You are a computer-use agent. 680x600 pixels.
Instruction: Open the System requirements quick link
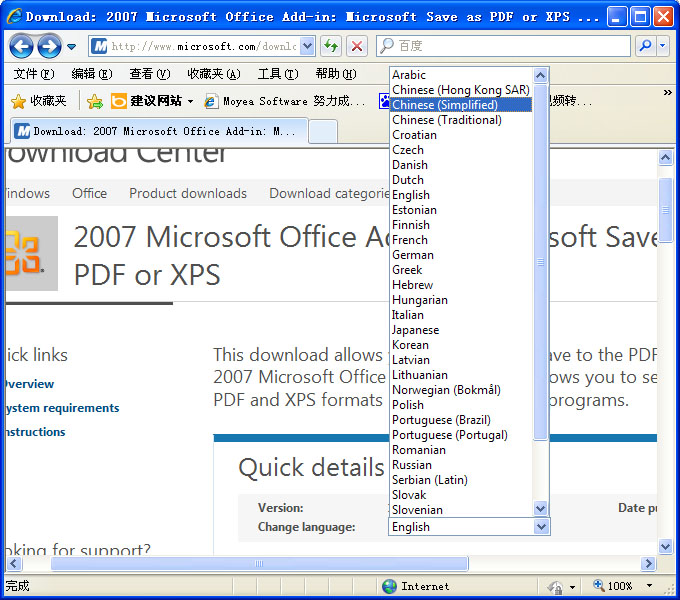(62, 408)
